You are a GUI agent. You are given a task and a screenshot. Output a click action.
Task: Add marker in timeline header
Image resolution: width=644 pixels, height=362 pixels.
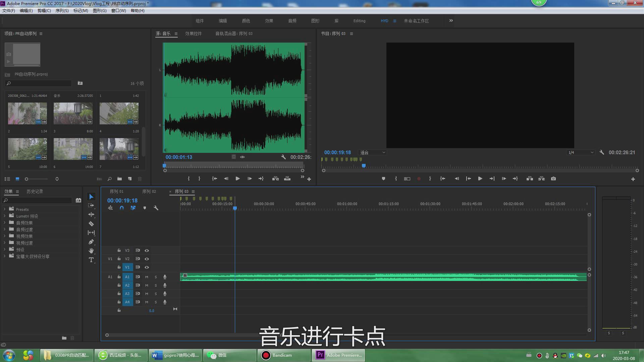pos(145,208)
